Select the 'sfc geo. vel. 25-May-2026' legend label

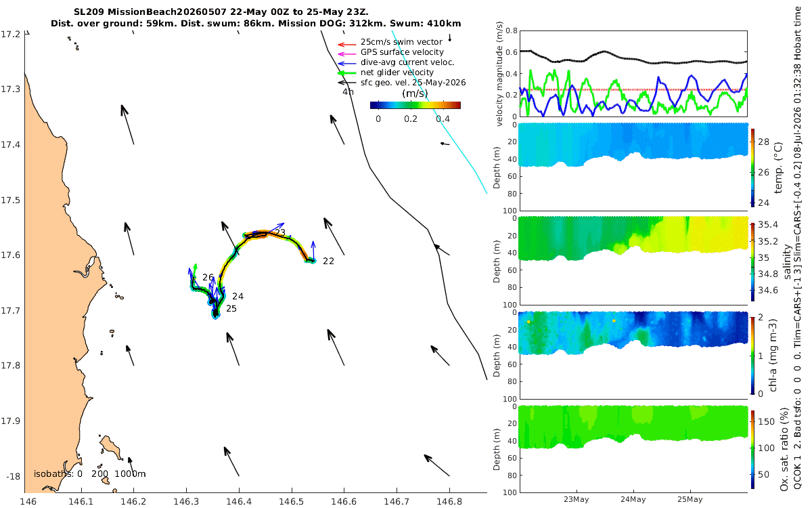point(413,83)
